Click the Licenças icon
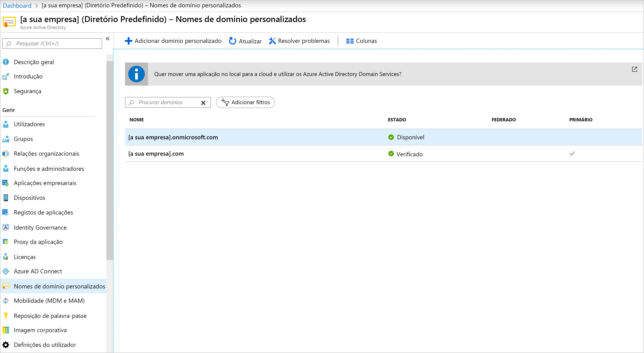This screenshot has height=353, width=644. (6, 257)
